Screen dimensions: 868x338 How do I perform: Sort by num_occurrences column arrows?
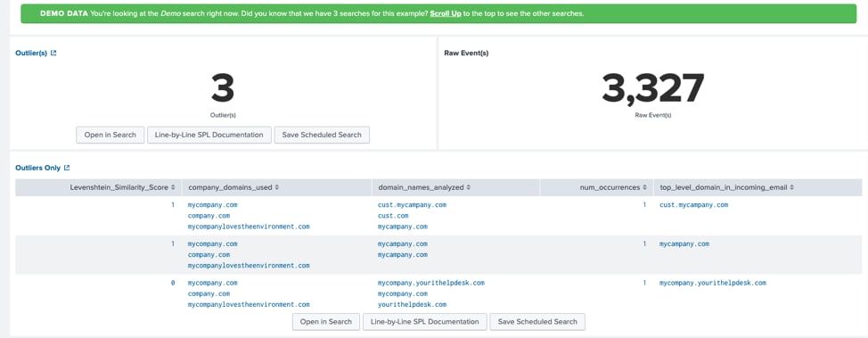pos(645,187)
